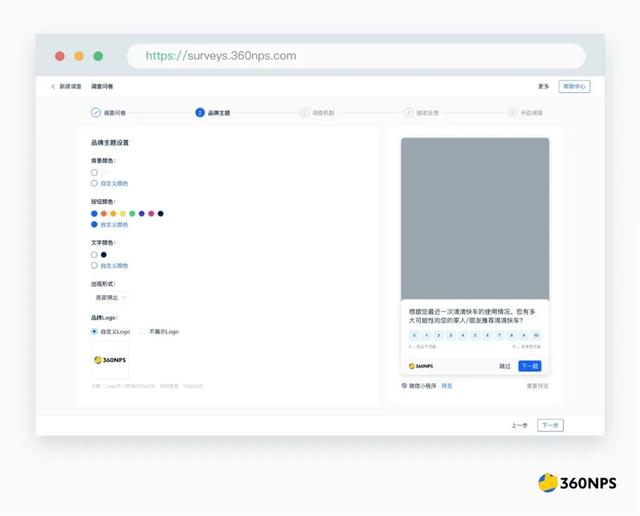
Task: Click the 微信小程序 icon below preview
Action: point(405,385)
